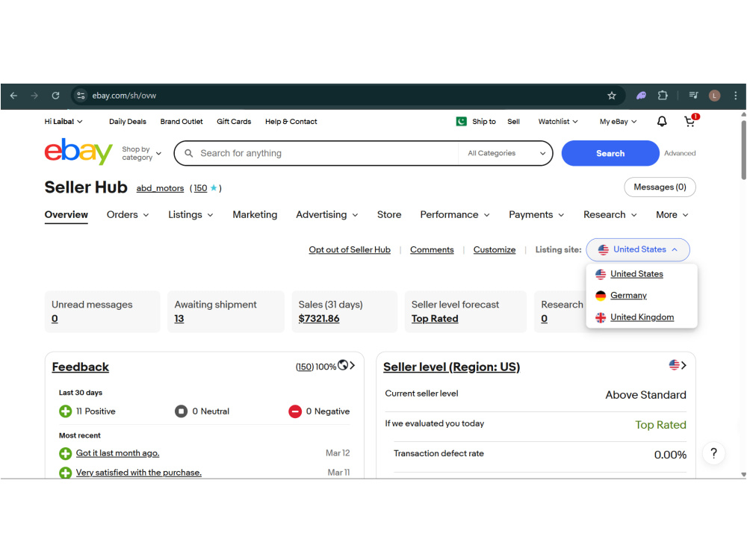Expand the Orders menu
The height and width of the screenshot is (560, 747).
[x=128, y=215]
